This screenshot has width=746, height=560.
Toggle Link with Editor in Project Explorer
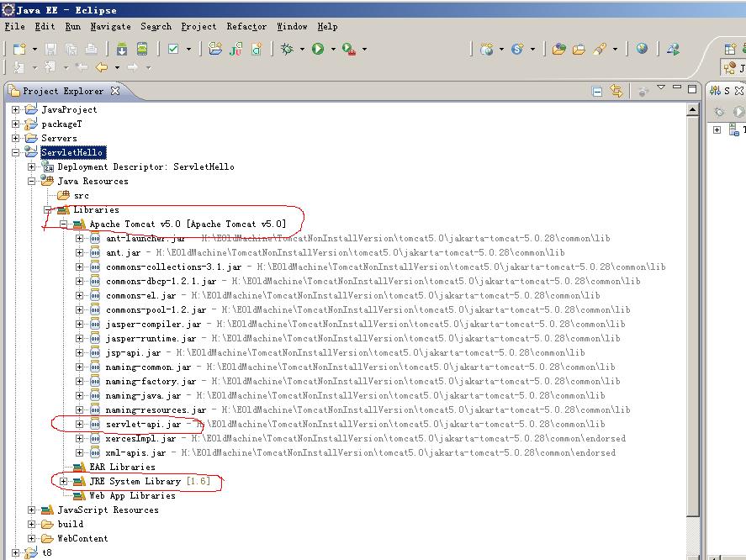pyautogui.click(x=616, y=91)
